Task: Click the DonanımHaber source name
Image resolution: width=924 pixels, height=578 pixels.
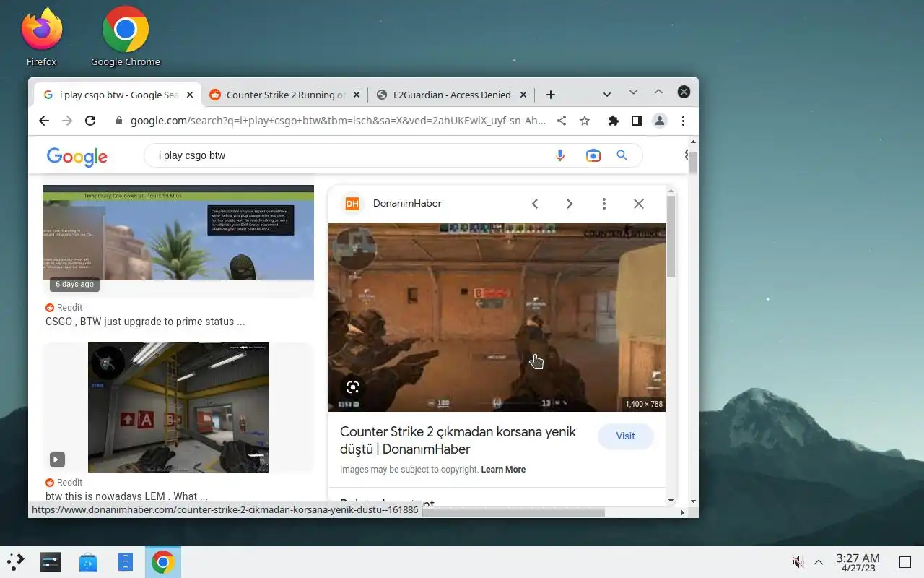Action: 407,204
